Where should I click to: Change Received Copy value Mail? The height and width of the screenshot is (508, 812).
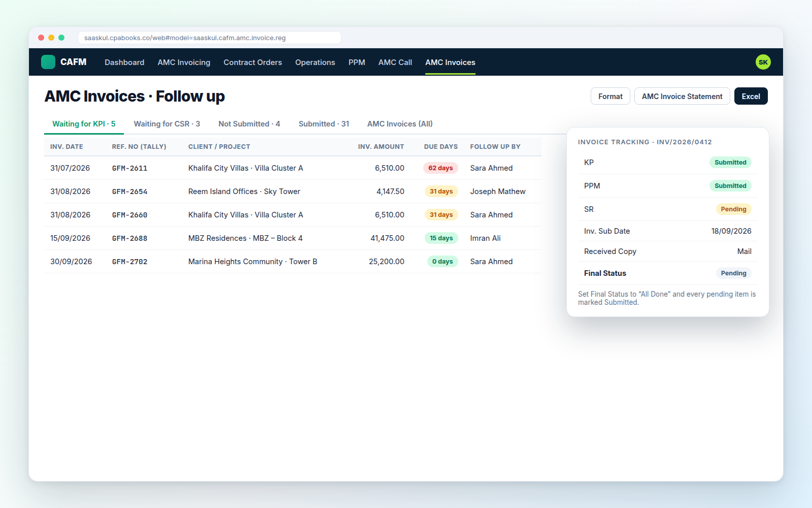[x=744, y=251]
